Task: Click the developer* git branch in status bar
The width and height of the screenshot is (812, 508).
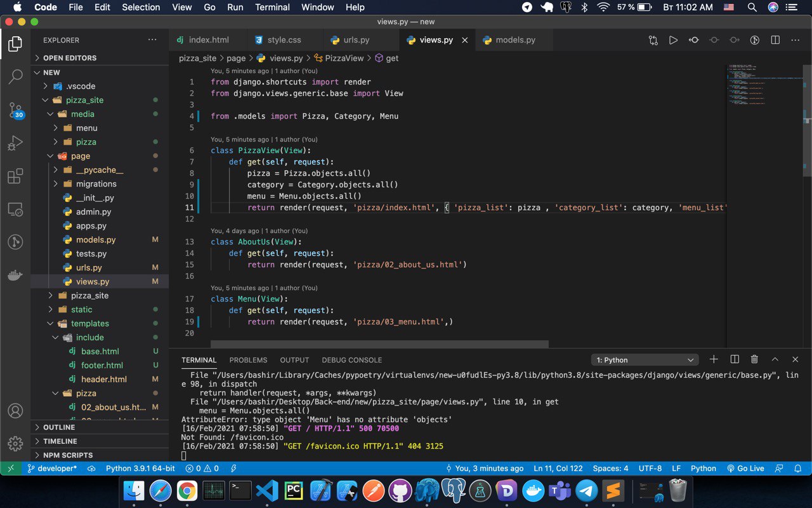Action: click(51, 469)
